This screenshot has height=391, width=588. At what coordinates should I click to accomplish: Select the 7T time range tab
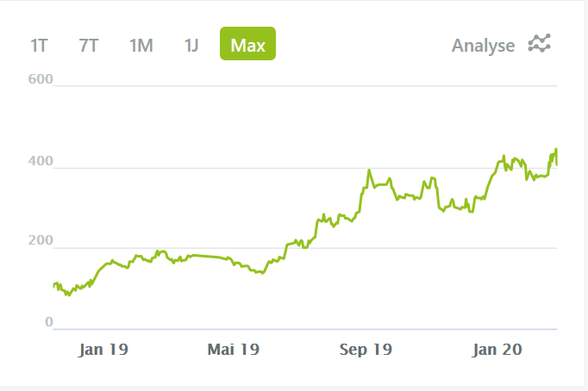[89, 45]
